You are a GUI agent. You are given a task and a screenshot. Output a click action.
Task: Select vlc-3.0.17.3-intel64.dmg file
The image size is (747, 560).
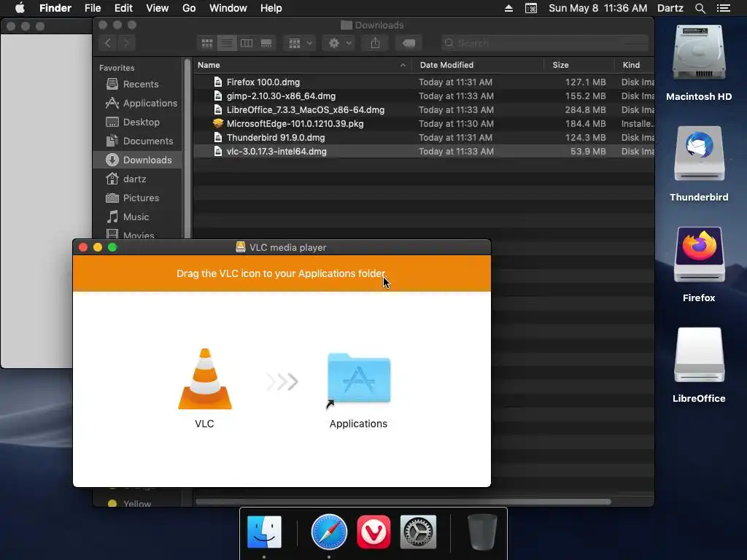[x=424, y=152]
